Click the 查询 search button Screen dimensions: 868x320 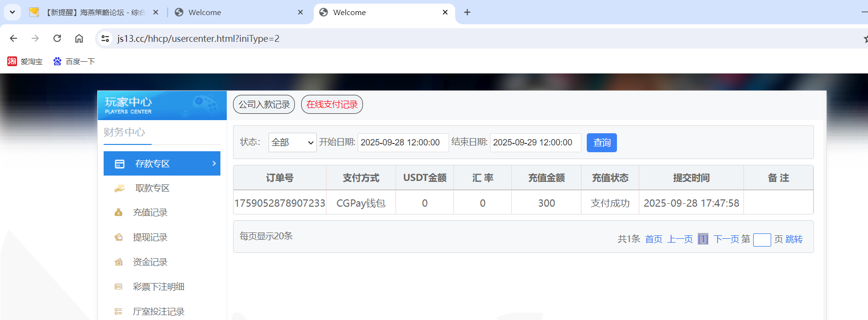click(602, 142)
